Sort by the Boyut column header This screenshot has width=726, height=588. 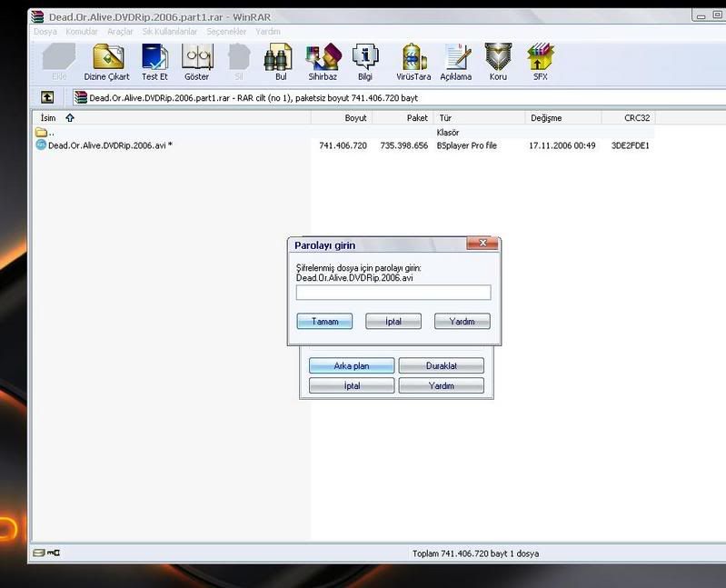pos(342,118)
